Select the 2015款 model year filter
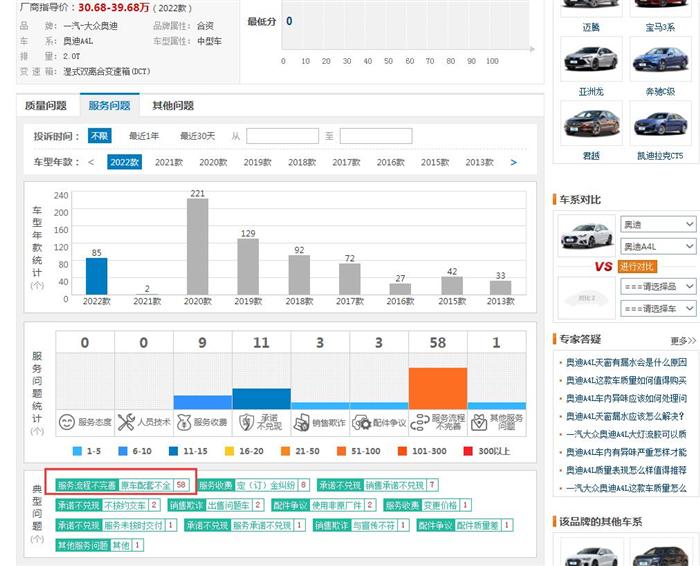This screenshot has height=566, width=700. pos(434,162)
